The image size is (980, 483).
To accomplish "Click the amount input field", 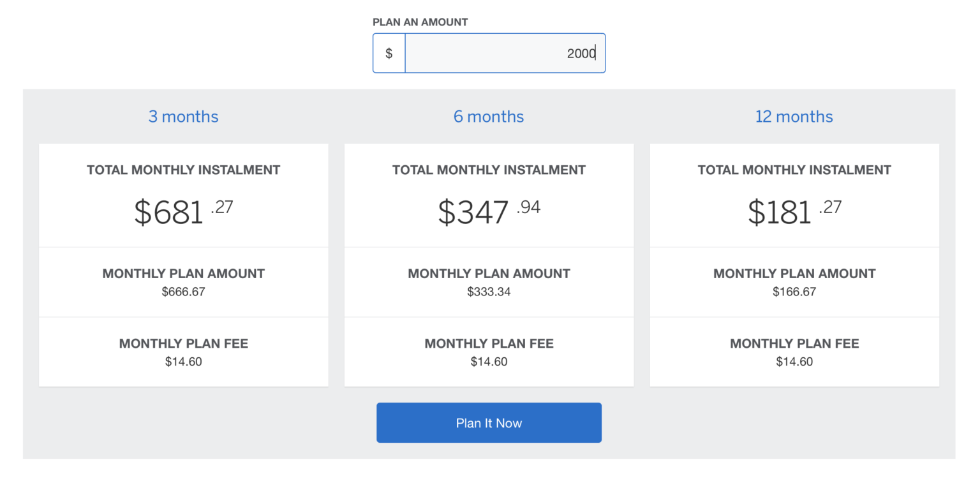I will click(x=505, y=53).
